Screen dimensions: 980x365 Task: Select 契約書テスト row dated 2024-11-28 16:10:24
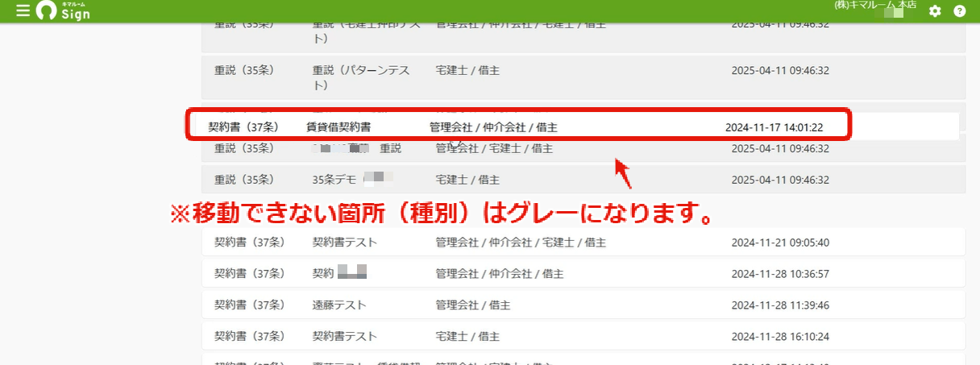click(583, 336)
